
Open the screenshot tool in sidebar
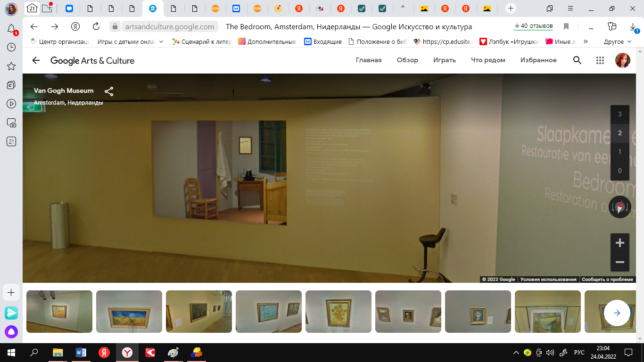(x=11, y=123)
